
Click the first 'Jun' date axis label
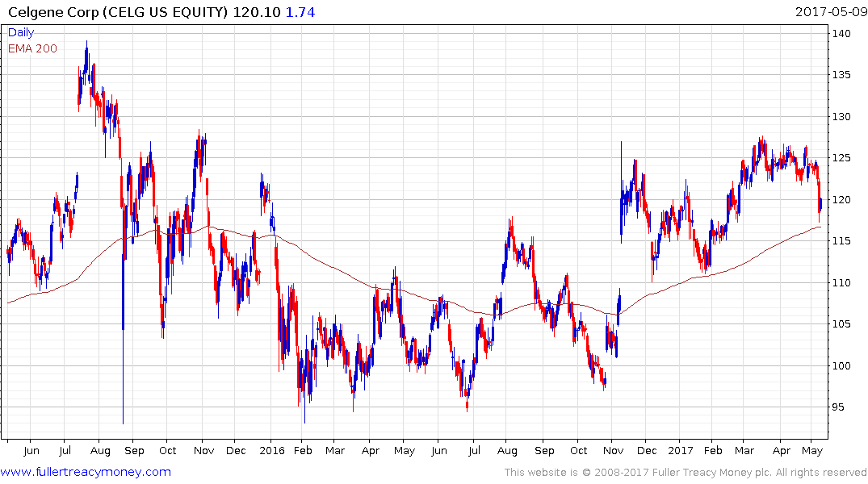pyautogui.click(x=31, y=450)
